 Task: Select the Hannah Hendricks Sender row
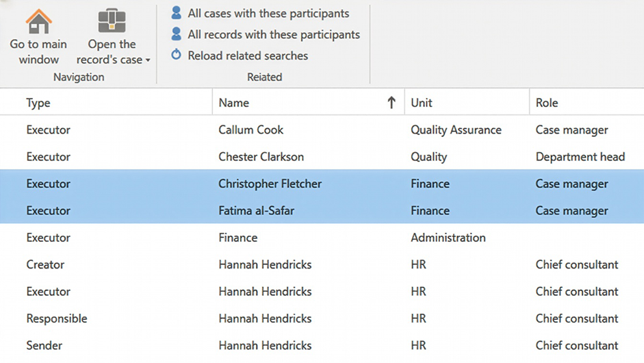[x=265, y=345]
